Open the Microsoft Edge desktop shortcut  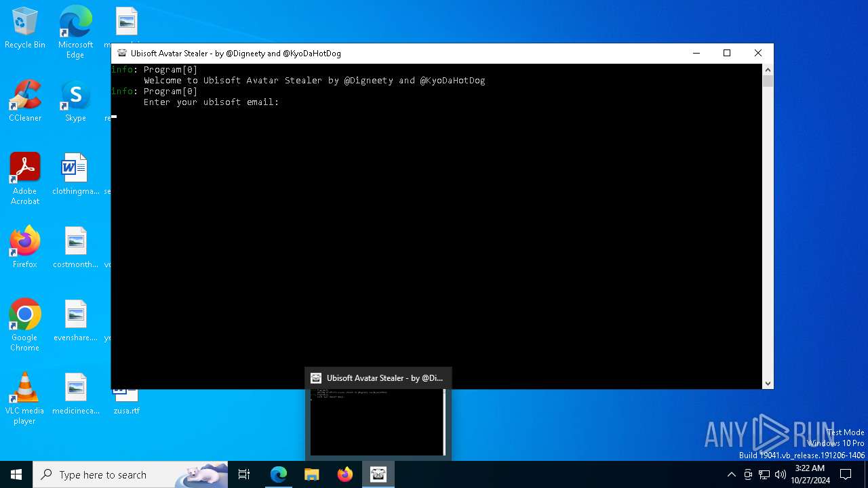(x=75, y=33)
